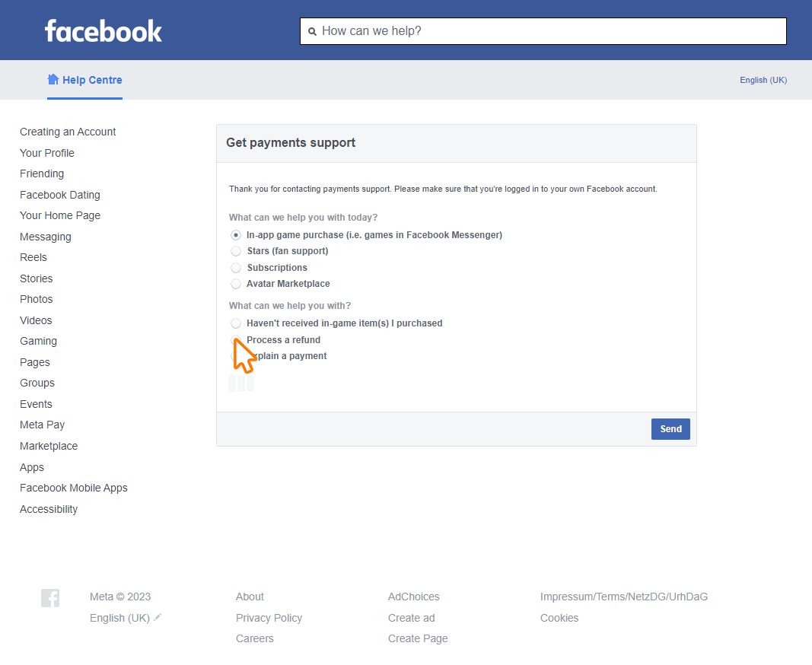812x665 pixels.
Task: Open the Privacy Policy footer link
Action: (x=269, y=618)
